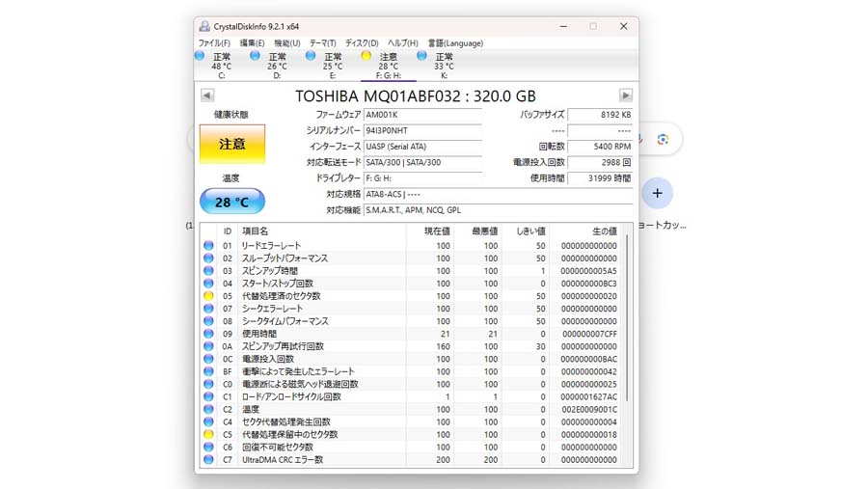Open the テーマ(T) menu
This screenshot has width=868, height=489.
pos(323,42)
